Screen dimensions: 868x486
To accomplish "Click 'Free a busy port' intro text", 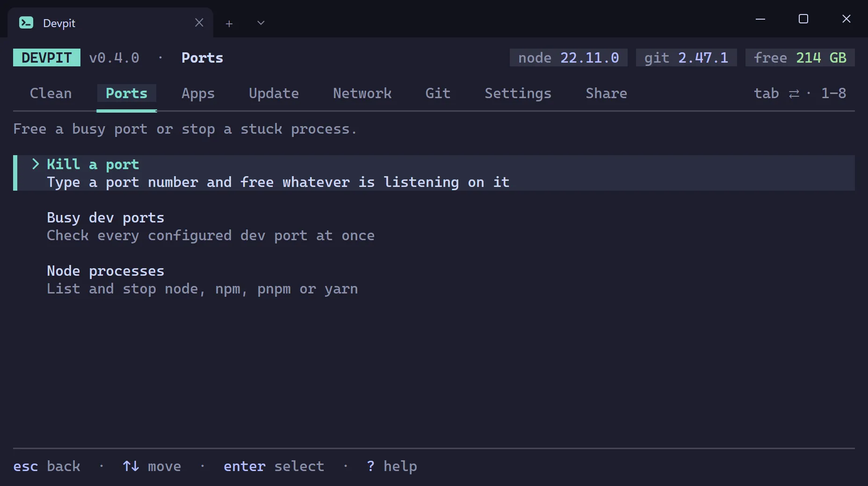I will (x=186, y=129).
